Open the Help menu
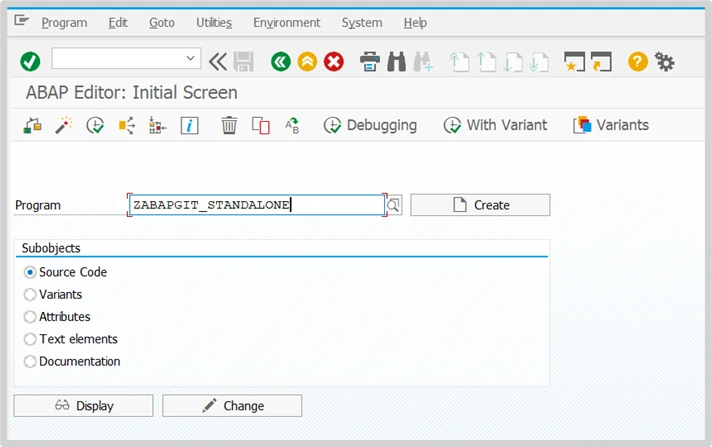Screen dimensions: 712x447 pyautogui.click(x=415, y=23)
